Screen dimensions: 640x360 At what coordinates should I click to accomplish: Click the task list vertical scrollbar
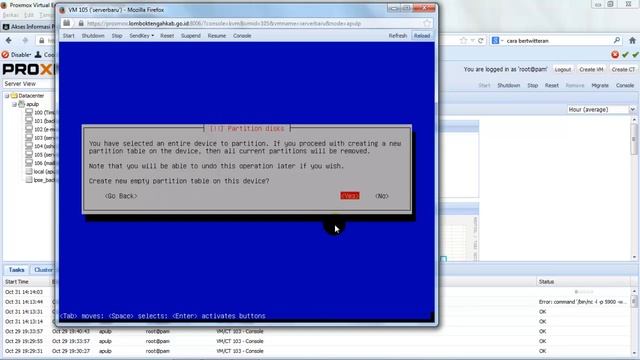pyautogui.click(x=634, y=322)
